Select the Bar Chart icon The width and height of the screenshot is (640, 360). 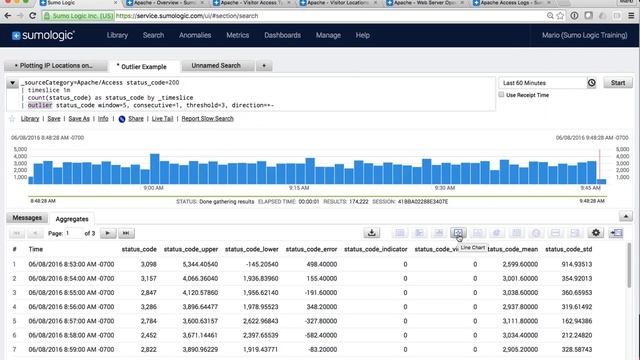point(419,233)
